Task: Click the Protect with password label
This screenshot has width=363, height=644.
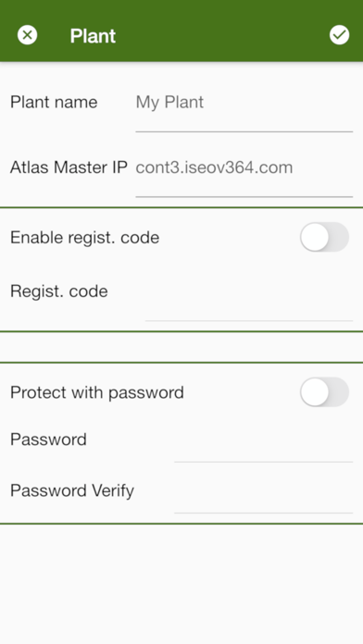Action: (97, 392)
